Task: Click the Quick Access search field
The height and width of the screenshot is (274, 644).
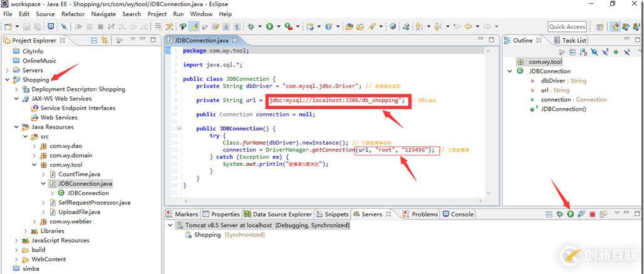Action: (x=567, y=27)
